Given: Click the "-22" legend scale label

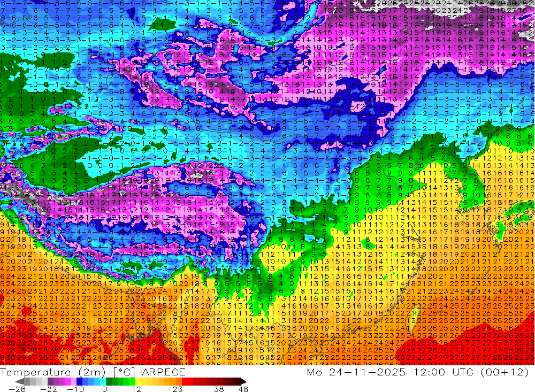Looking at the screenshot, I should [x=49, y=389].
